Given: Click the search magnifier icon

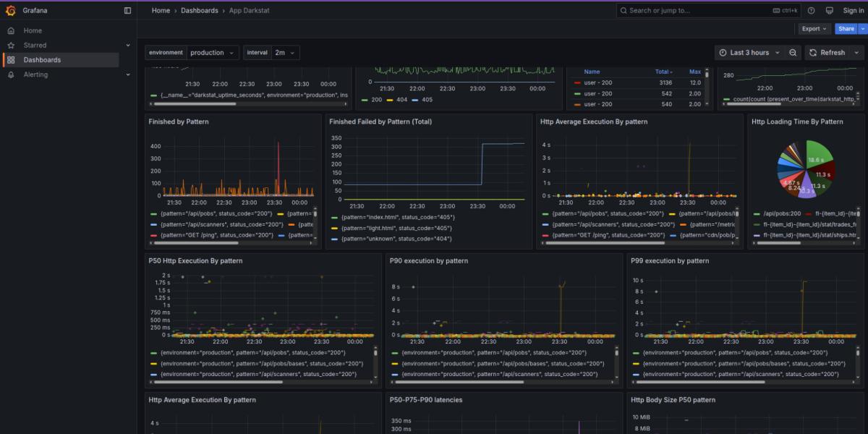Looking at the screenshot, I should pyautogui.click(x=624, y=10).
